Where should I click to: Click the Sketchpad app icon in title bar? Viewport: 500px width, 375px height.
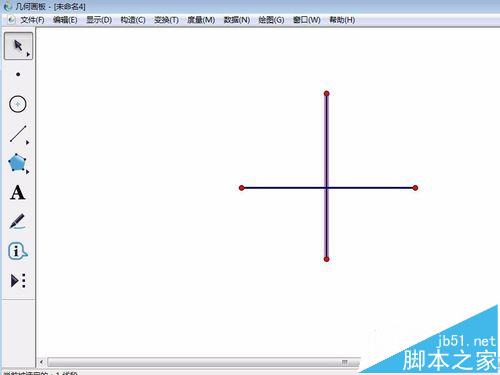point(7,6)
